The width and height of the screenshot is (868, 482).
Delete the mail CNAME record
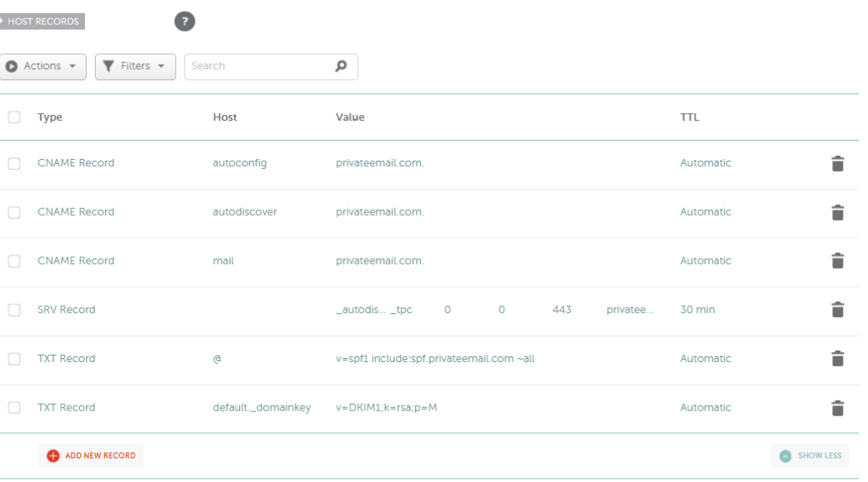click(837, 261)
